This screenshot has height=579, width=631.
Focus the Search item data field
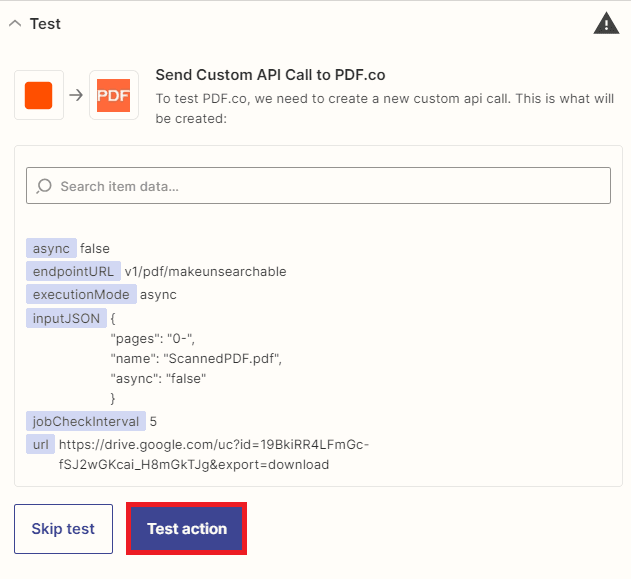point(330,186)
